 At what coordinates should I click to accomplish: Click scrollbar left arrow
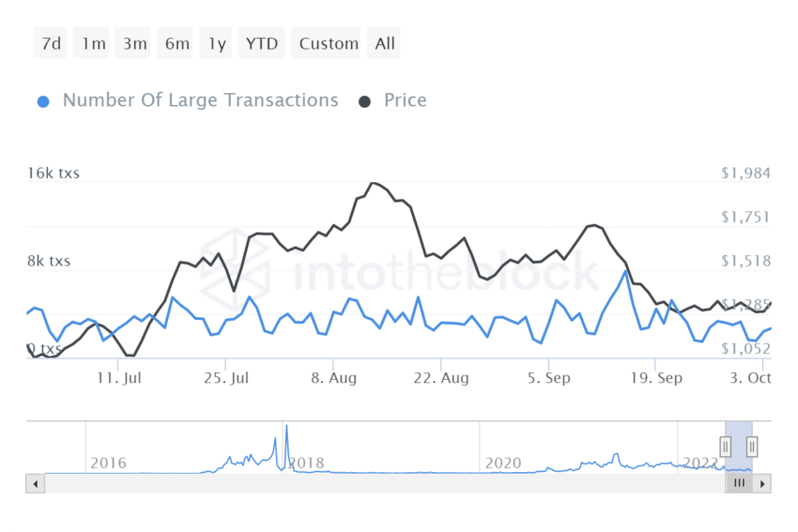click(x=36, y=484)
